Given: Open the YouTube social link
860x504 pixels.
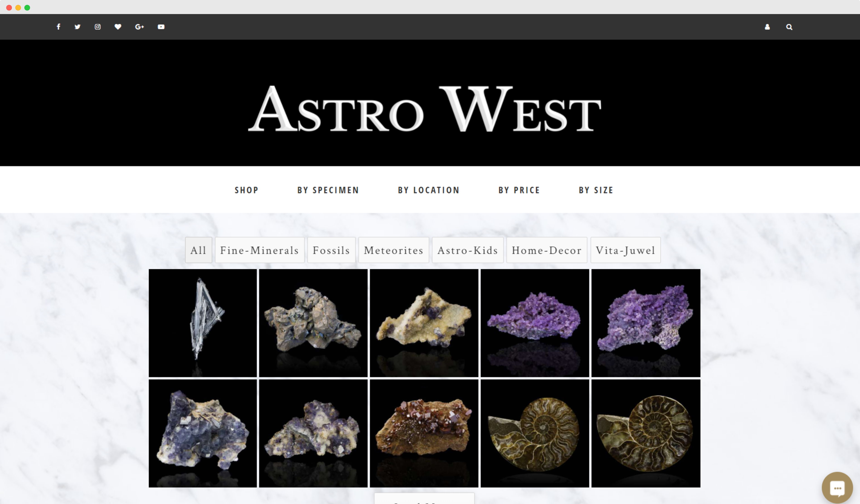Looking at the screenshot, I should [161, 27].
